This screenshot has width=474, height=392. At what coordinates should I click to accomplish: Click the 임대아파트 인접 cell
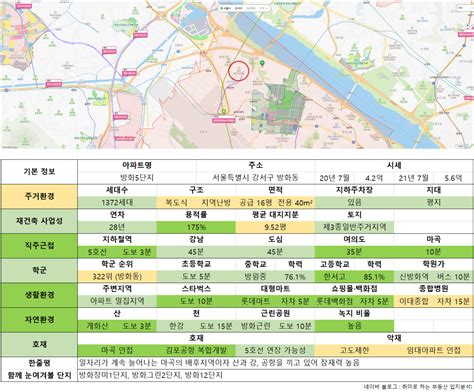pos(433,350)
